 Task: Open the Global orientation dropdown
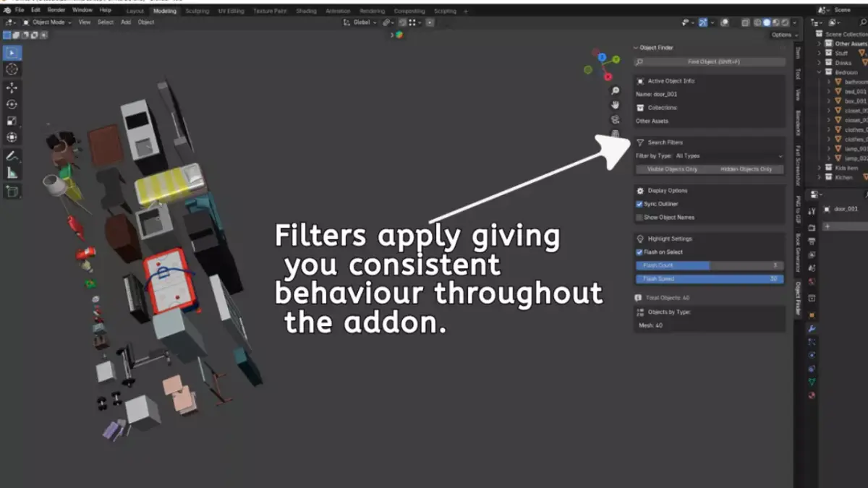[361, 22]
